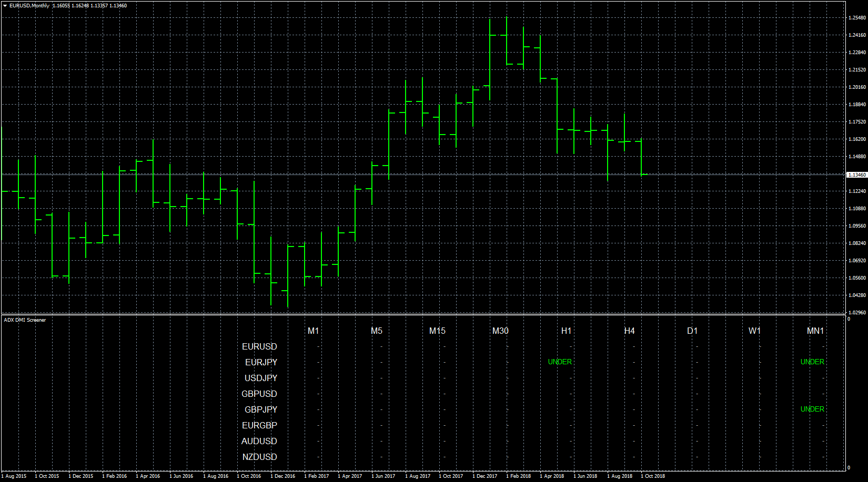The width and height of the screenshot is (868, 482).
Task: Click the 1.09560 price axis label
Action: point(857,226)
